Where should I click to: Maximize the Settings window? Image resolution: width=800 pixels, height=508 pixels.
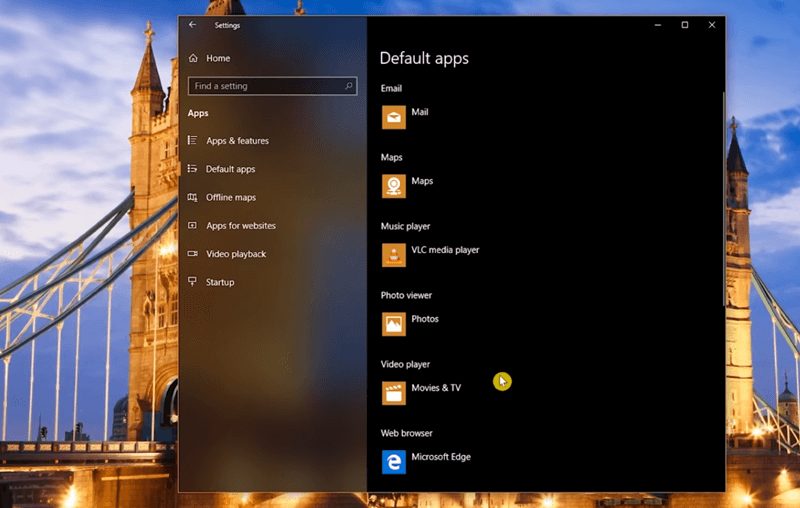click(x=685, y=24)
